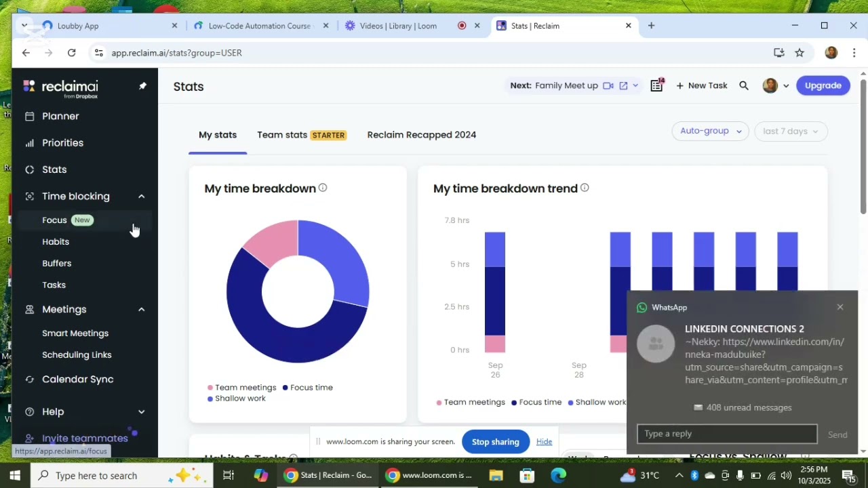Open File Explorer from the taskbar

tap(496, 476)
